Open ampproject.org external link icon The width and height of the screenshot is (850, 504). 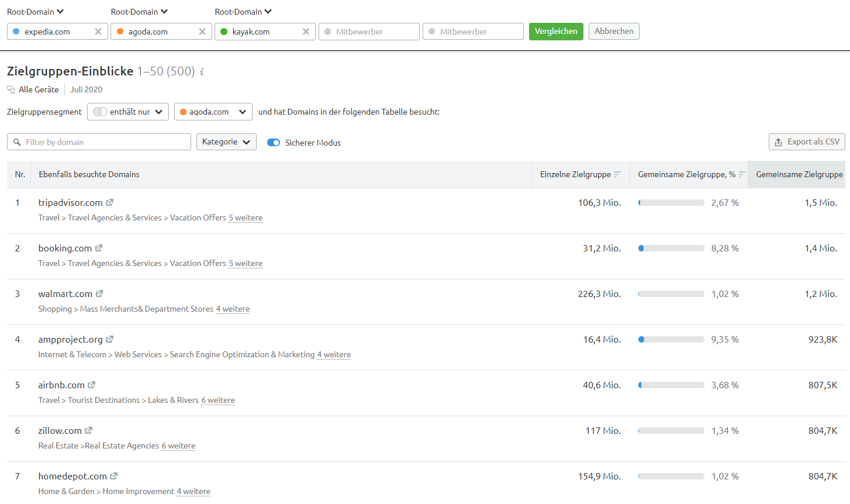coord(109,339)
